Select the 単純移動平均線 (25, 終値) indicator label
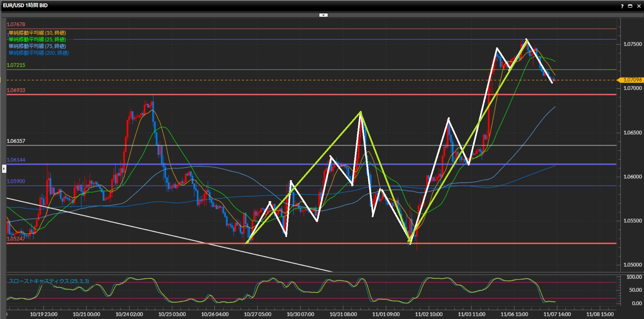The width and height of the screenshot is (644, 319). 37,40
